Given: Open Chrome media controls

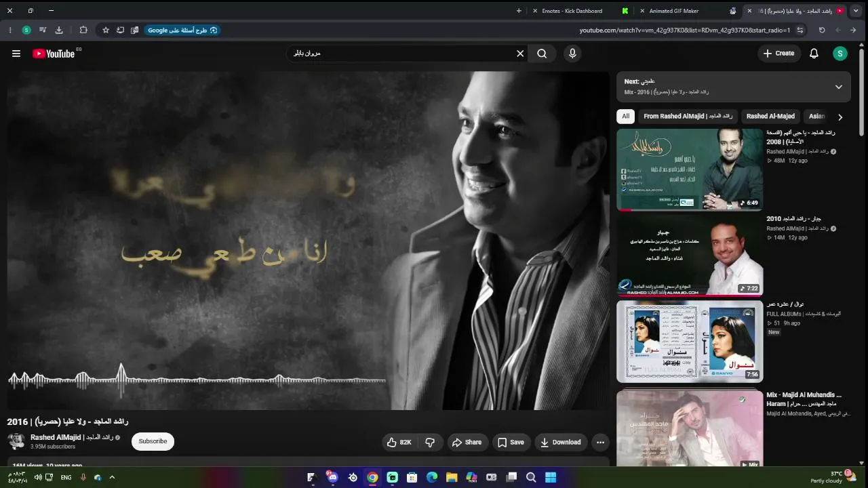Looking at the screenshot, I should 43,30.
